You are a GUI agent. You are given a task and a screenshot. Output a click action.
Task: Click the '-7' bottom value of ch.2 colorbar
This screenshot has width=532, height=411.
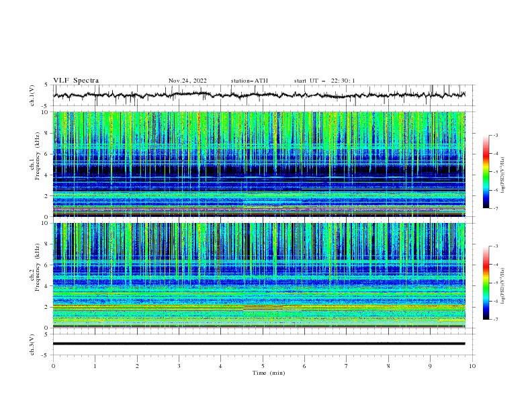point(495,320)
